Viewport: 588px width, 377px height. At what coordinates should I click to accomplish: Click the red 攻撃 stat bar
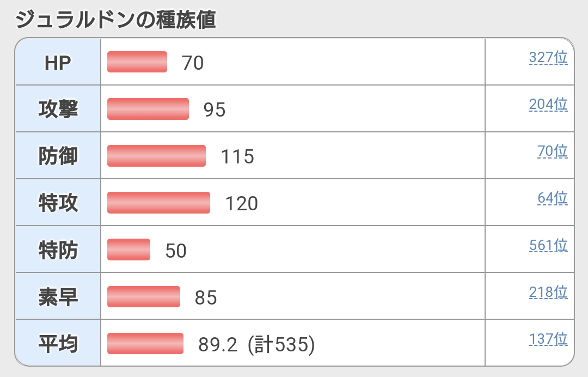click(148, 109)
